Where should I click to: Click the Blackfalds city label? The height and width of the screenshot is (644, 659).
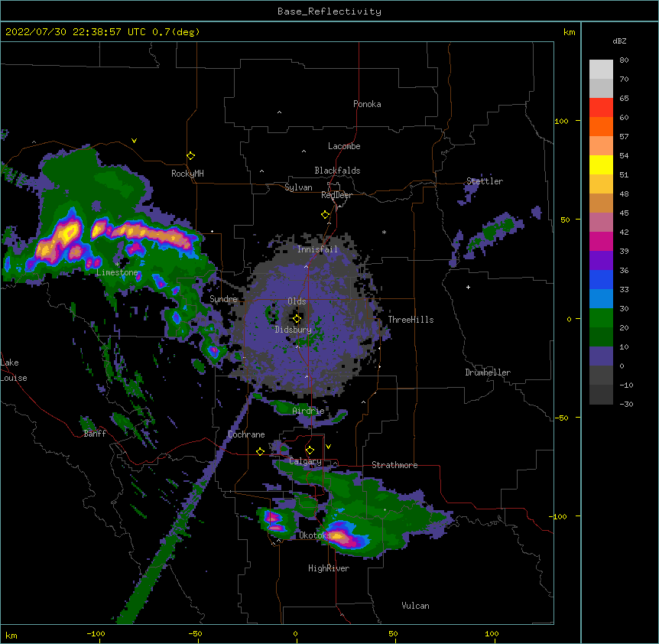pyautogui.click(x=337, y=171)
